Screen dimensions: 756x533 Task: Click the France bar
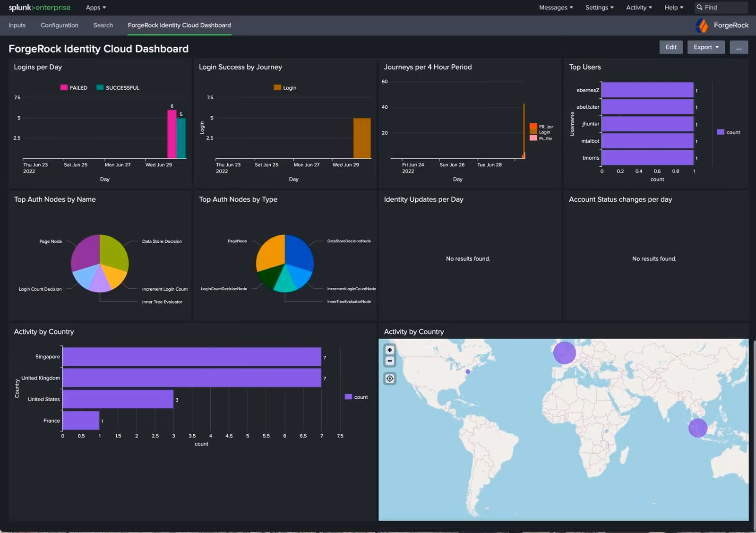[81, 421]
